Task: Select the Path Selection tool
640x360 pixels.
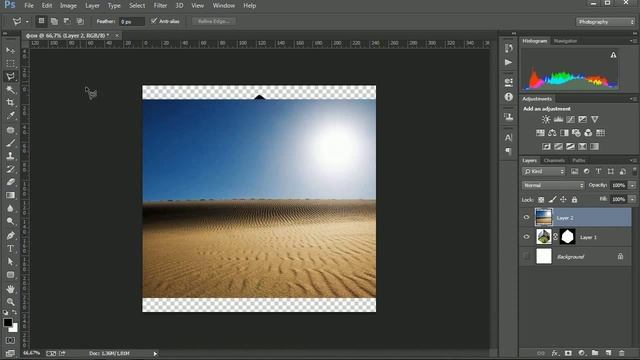Action: [x=11, y=262]
